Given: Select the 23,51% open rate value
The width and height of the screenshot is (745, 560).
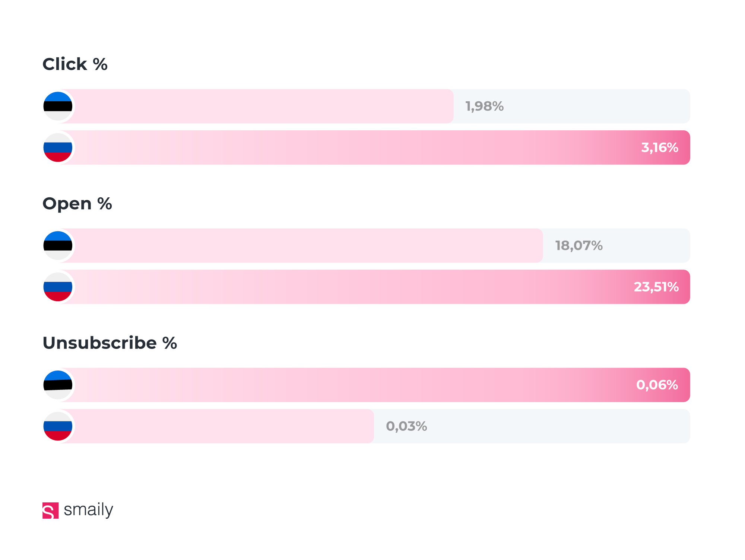Looking at the screenshot, I should click(656, 287).
